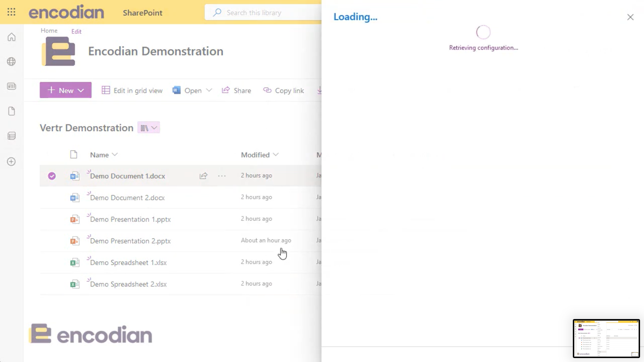
Task: Go to the Home navigation link
Action: (x=49, y=31)
